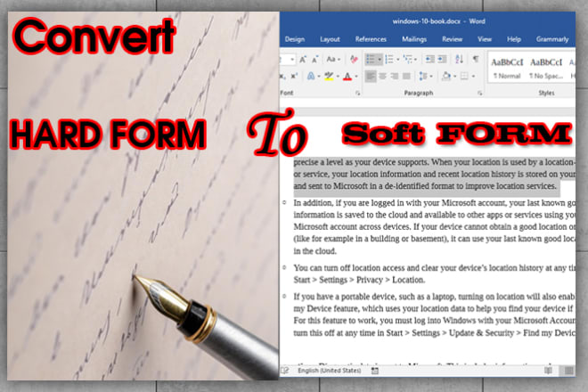588x392 pixels.
Task: Click the Justify alignment icon
Action: pyautogui.click(x=406, y=76)
